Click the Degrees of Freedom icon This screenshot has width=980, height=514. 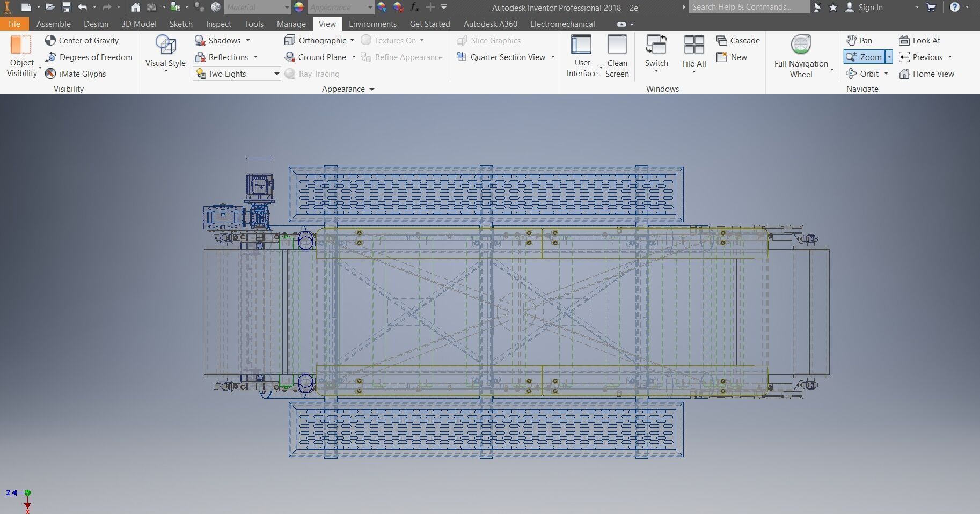point(50,57)
